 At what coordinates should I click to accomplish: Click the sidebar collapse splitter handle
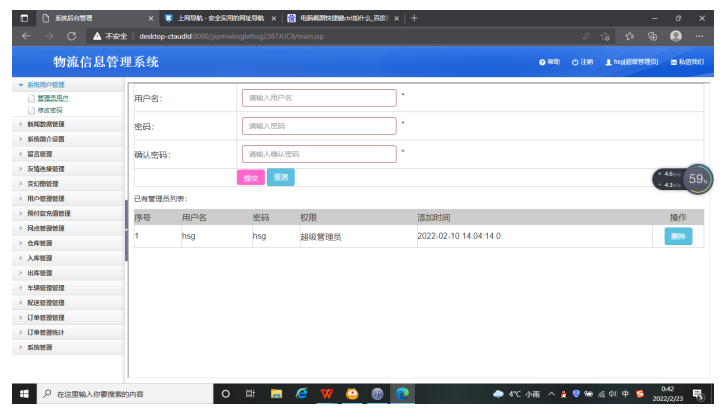click(126, 230)
